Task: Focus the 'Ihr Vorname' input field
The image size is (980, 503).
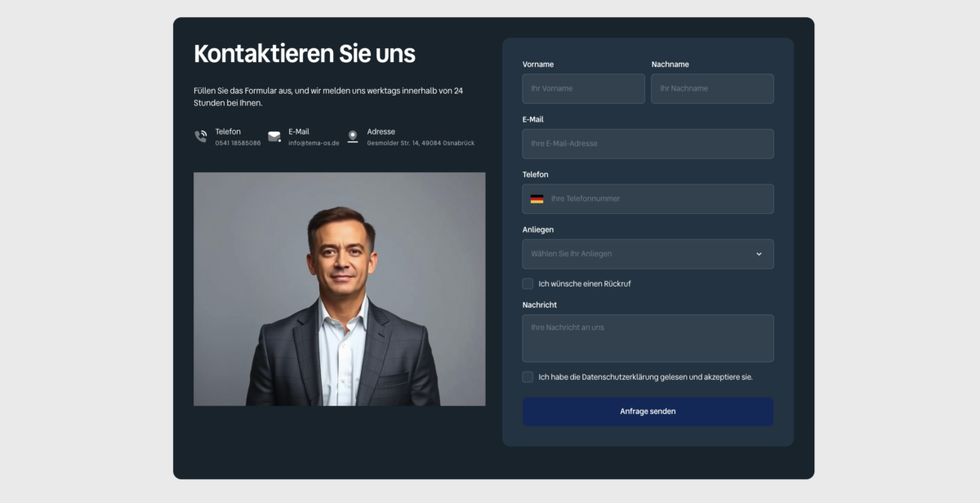Action: pyautogui.click(x=583, y=88)
